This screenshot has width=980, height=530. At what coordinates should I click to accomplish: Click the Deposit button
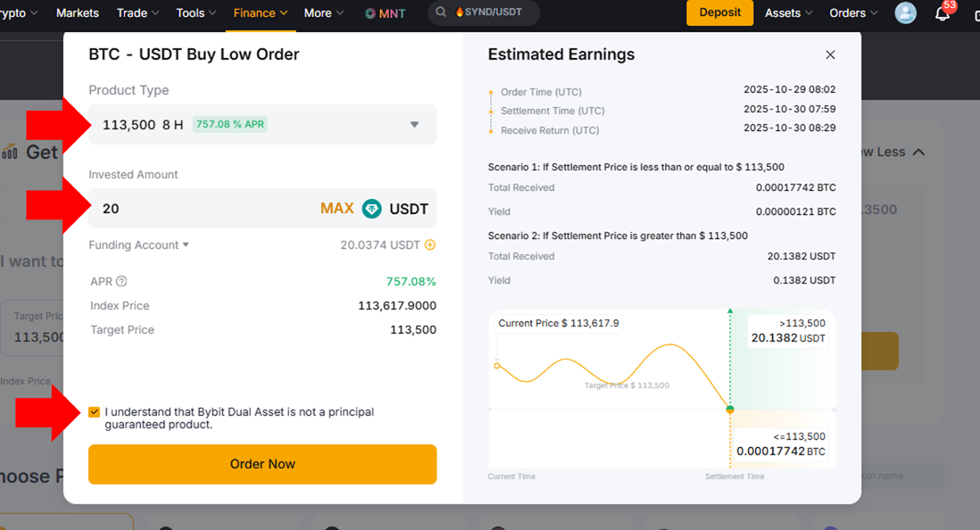coord(720,13)
